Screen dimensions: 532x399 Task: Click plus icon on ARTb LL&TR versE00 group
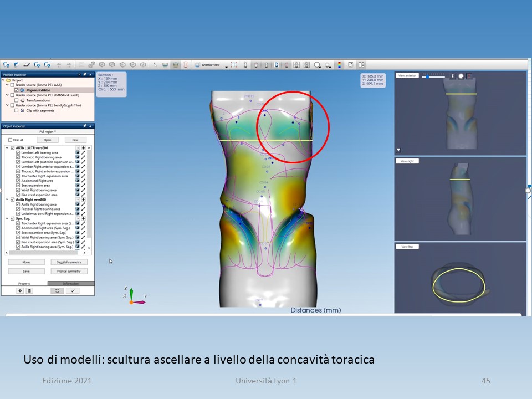pos(83,148)
